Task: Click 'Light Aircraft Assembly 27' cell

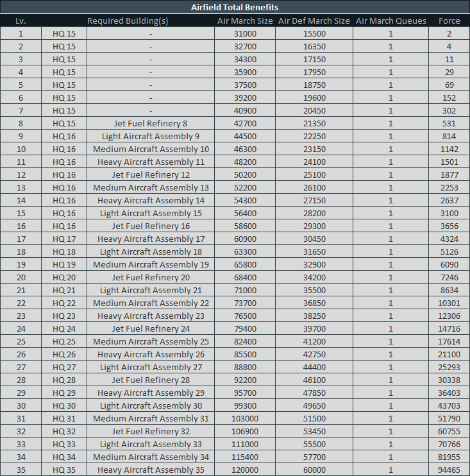Action: [151, 367]
